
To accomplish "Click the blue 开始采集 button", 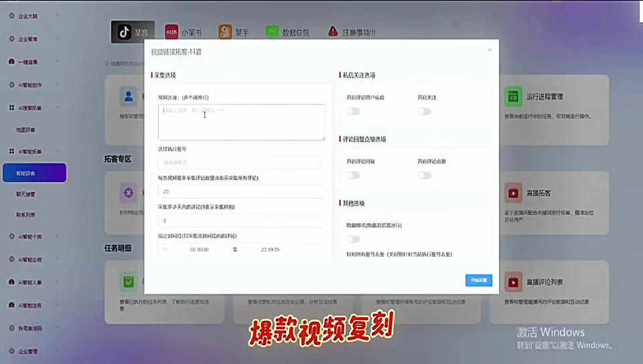I will [x=478, y=280].
